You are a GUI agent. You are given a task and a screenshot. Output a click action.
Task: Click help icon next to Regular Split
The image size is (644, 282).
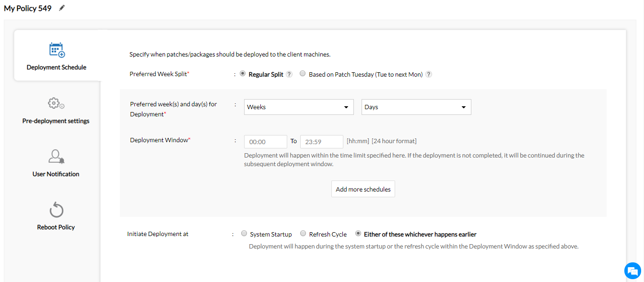pyautogui.click(x=289, y=74)
